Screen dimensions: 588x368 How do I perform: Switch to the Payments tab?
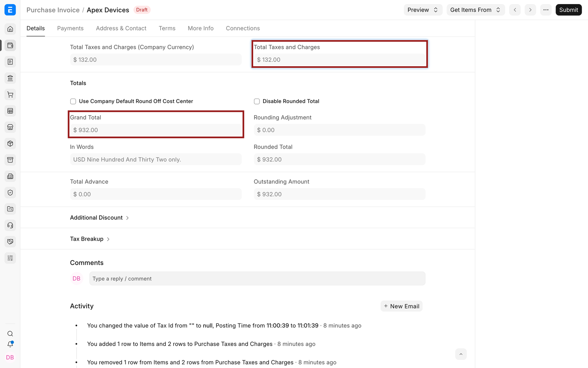point(70,28)
